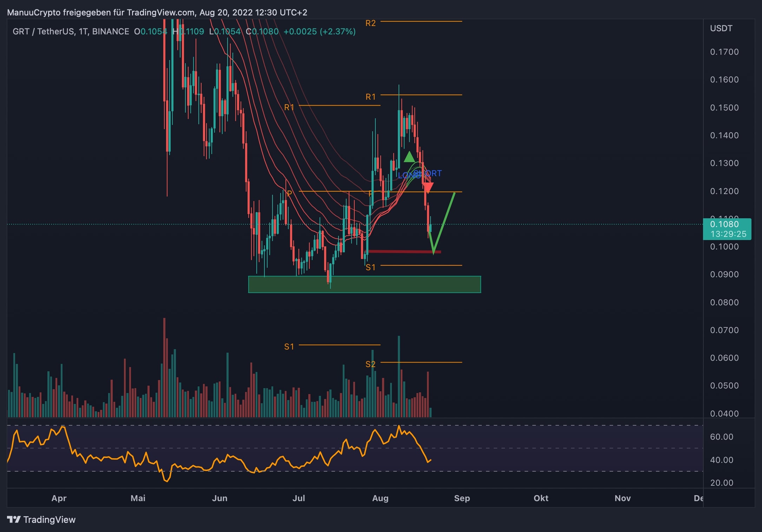Click the 0.1000 price axis label
Screen dimensions: 762x532
(724, 247)
